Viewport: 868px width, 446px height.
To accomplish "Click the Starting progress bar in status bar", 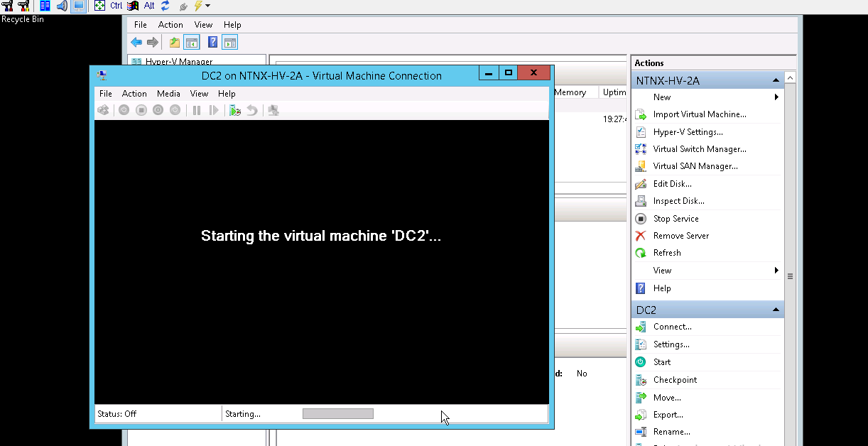I will point(337,413).
